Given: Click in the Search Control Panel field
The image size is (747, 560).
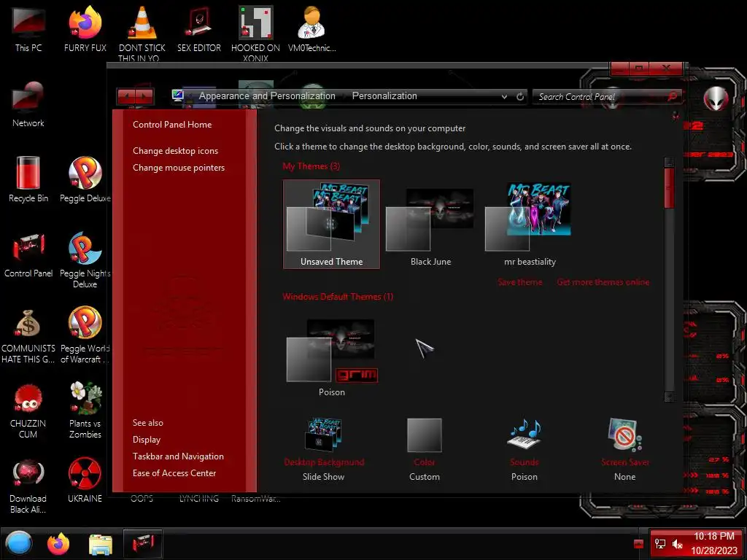Looking at the screenshot, I should point(601,97).
